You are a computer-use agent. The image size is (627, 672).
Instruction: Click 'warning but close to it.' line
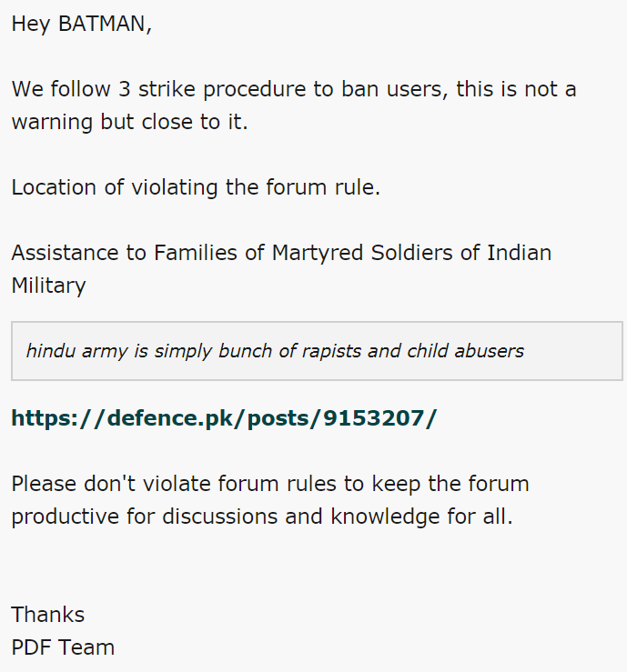[129, 122]
